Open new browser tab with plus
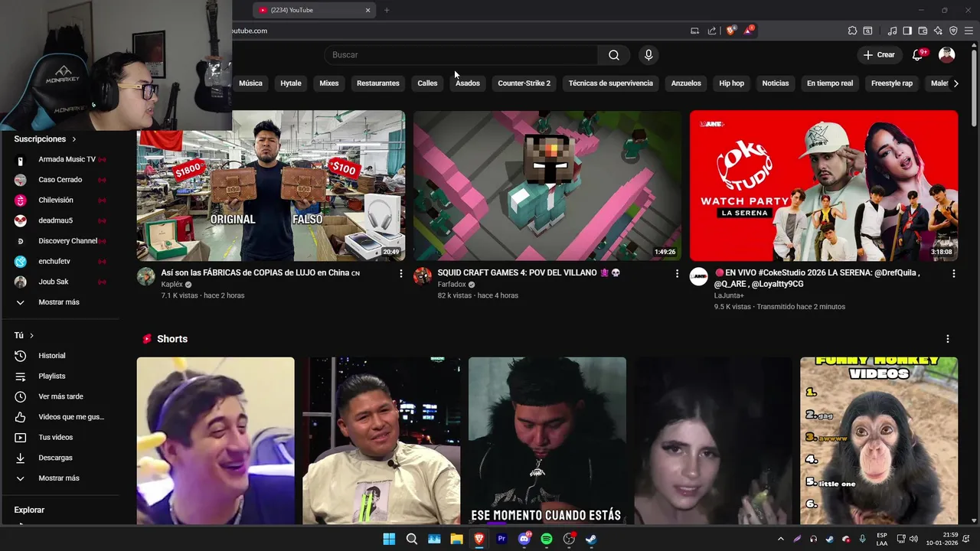The height and width of the screenshot is (551, 980). point(387,10)
